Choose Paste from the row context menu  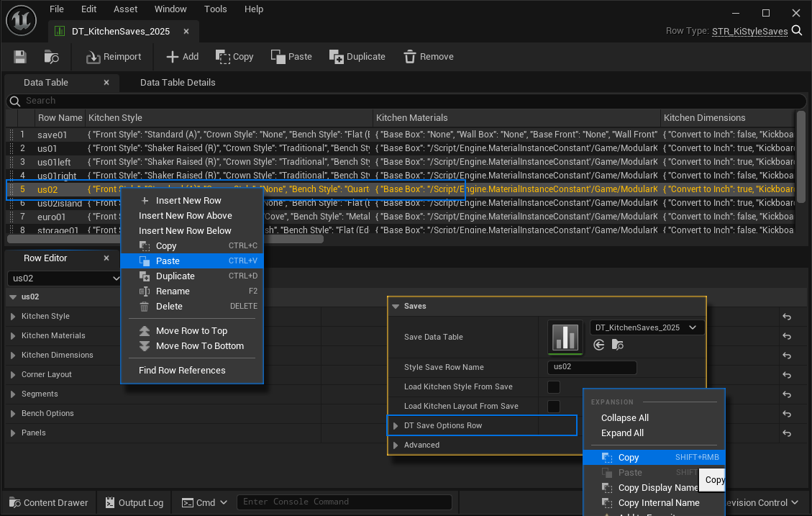168,261
